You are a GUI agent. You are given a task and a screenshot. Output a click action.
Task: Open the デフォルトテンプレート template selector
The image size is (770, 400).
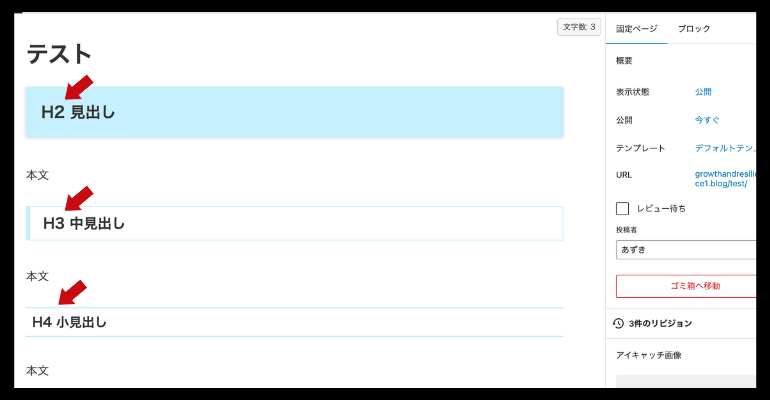[725, 148]
